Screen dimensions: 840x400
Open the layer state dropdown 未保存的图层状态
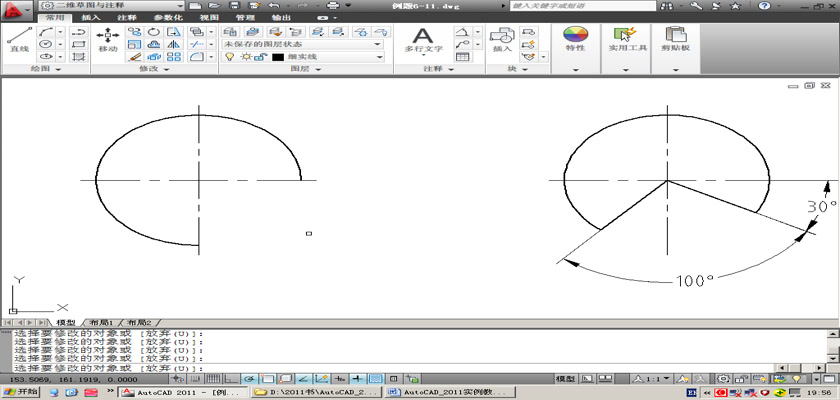click(303, 44)
